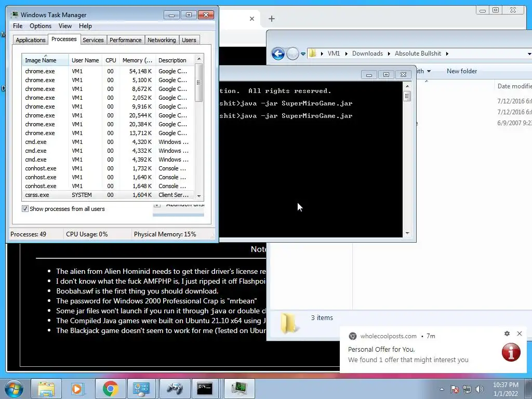Open the Share with dropdown arrow in Explorer
This screenshot has height=399, width=532.
tap(429, 71)
